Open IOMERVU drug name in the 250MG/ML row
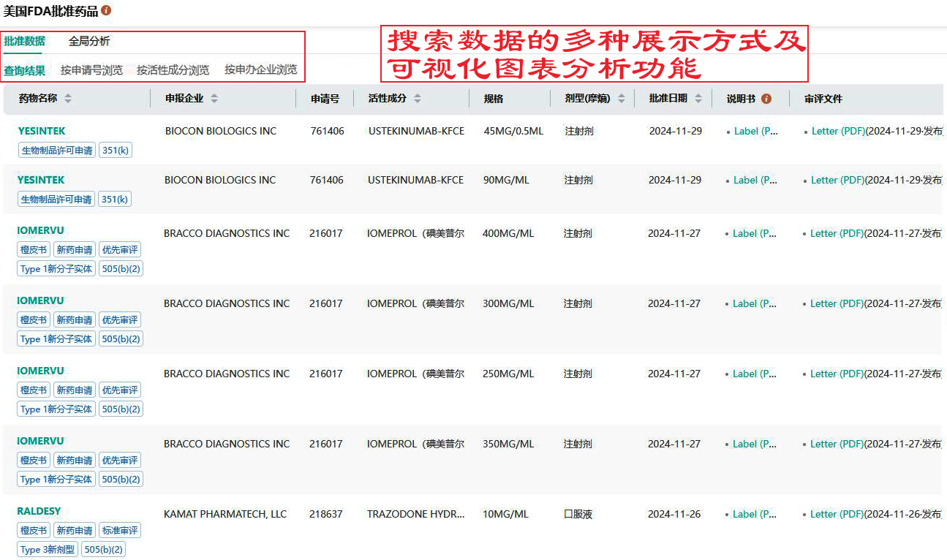 40,371
